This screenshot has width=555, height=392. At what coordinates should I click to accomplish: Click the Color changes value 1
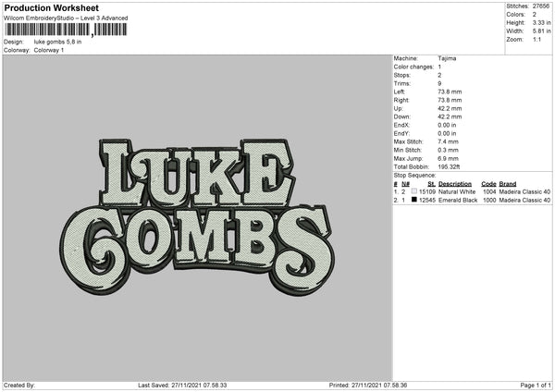(x=439, y=67)
